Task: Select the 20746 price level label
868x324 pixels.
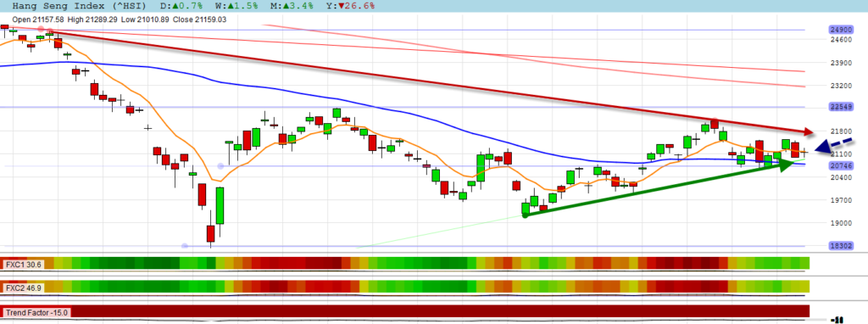Action: click(840, 165)
